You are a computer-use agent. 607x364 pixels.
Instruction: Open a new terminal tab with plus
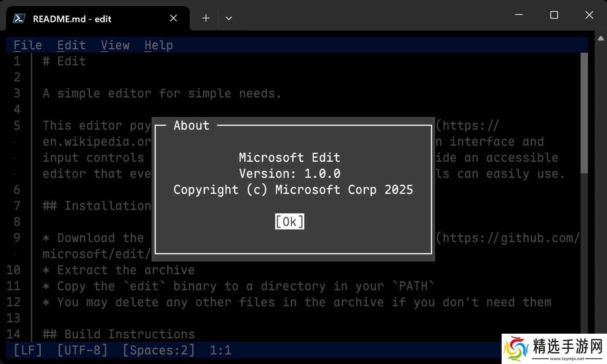click(x=206, y=18)
